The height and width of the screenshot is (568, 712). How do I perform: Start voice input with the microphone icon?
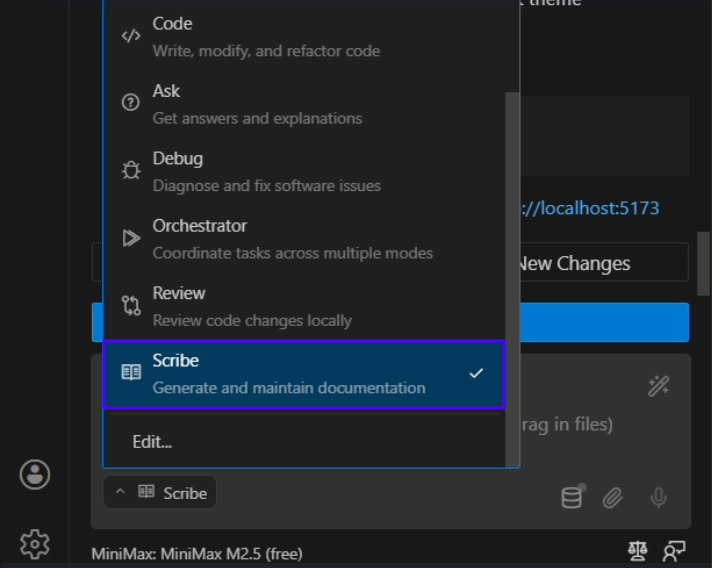(658, 497)
